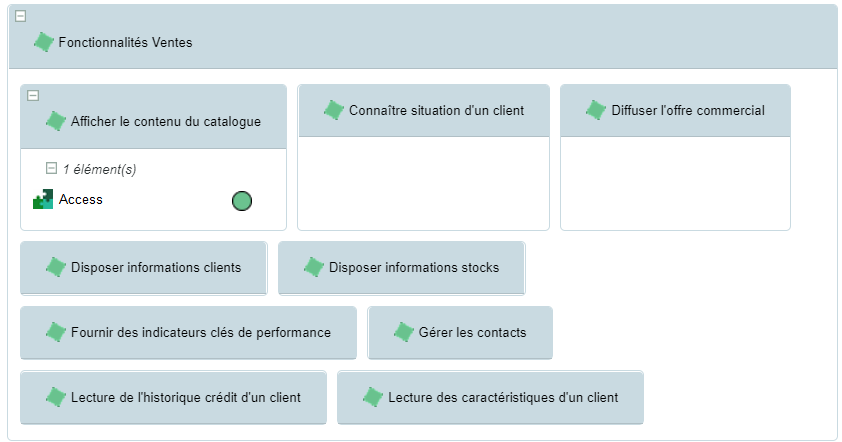Click the icon for Lecture de l'historique crédit

point(56,397)
